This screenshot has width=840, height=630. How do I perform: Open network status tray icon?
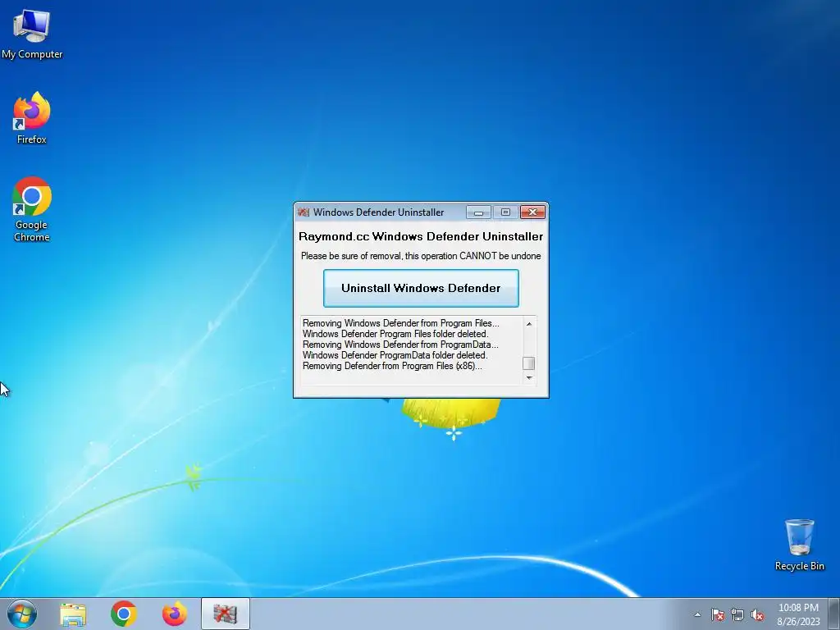tap(737, 614)
